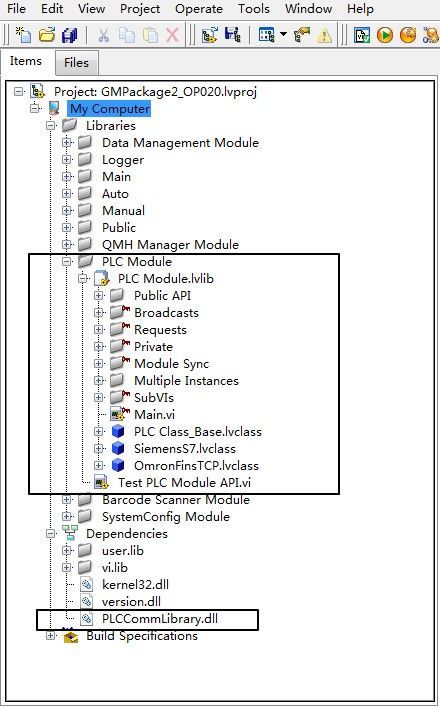The width and height of the screenshot is (440, 707).
Task: Click the Paste clipboard toolbar icon
Action: [x=150, y=35]
